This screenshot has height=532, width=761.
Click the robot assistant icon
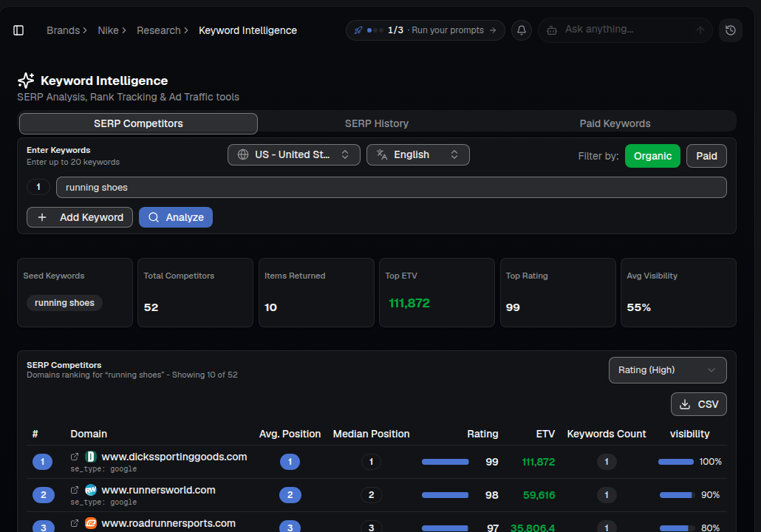pos(552,30)
